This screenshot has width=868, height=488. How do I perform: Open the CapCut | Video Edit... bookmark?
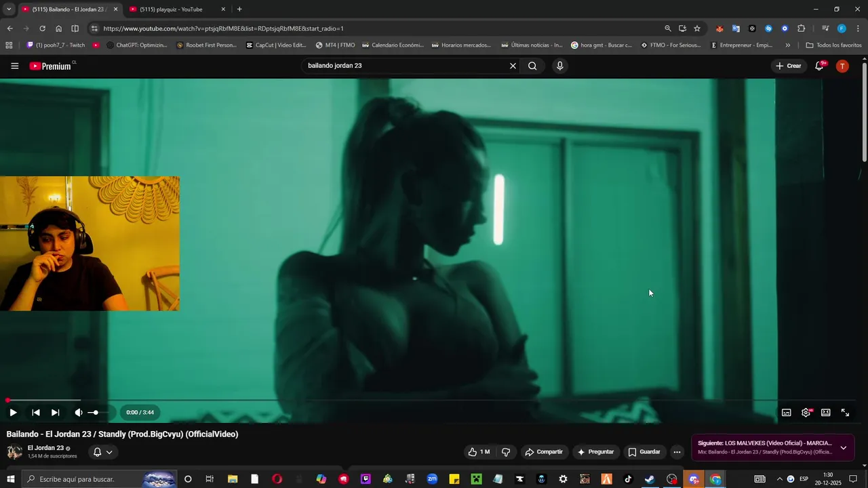coord(276,45)
